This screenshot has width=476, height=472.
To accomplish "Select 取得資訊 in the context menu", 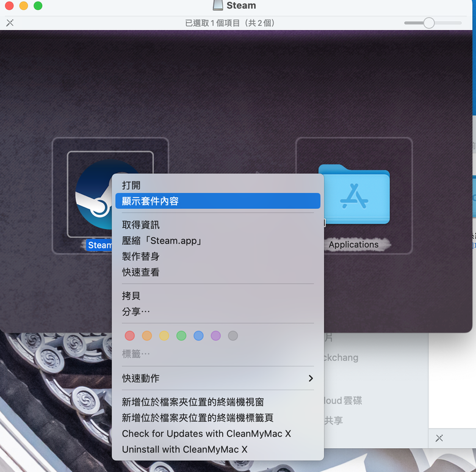I will [x=218, y=225].
